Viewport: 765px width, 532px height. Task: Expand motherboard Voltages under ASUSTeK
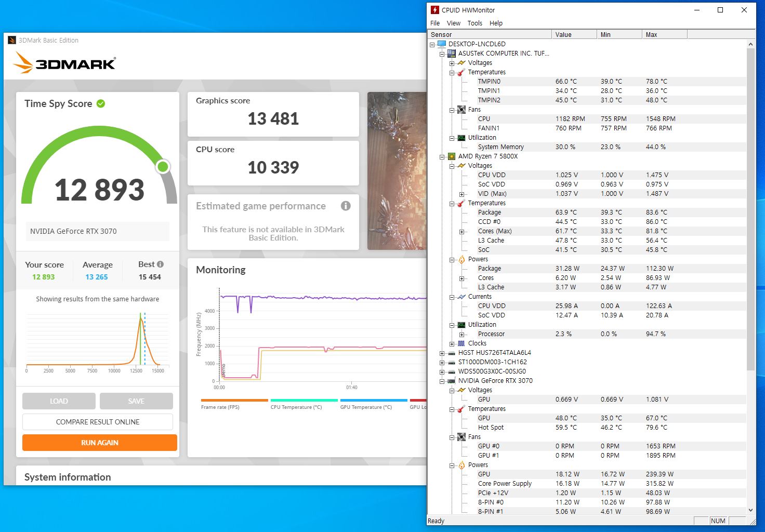pos(452,63)
